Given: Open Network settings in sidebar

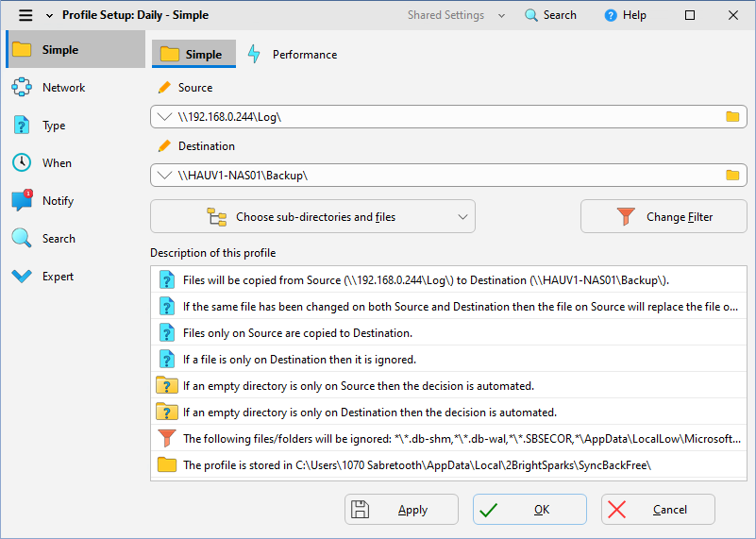Looking at the screenshot, I should pyautogui.click(x=62, y=88).
